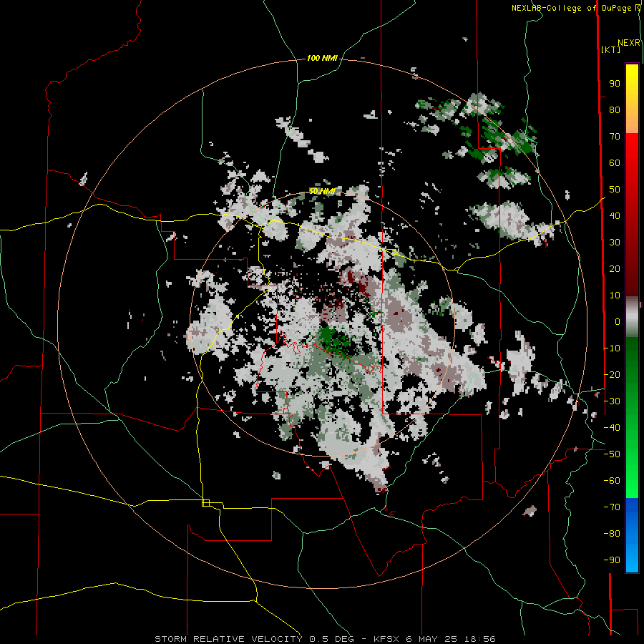This screenshot has height=644, width=644.
Task: Click the -20 value on velocity scale
Action: [612, 375]
